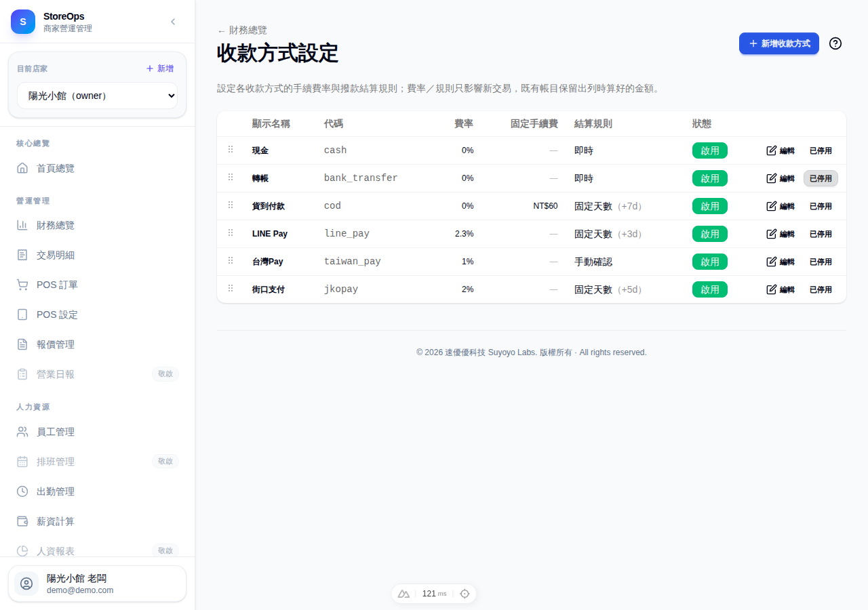This screenshot has width=868, height=610.
Task: Open 報價管理 in the sidebar
Action: click(x=97, y=344)
